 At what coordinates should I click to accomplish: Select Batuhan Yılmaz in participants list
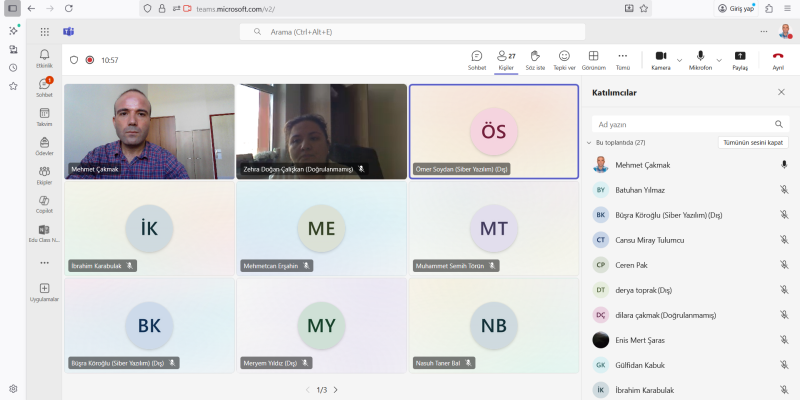[x=690, y=190]
